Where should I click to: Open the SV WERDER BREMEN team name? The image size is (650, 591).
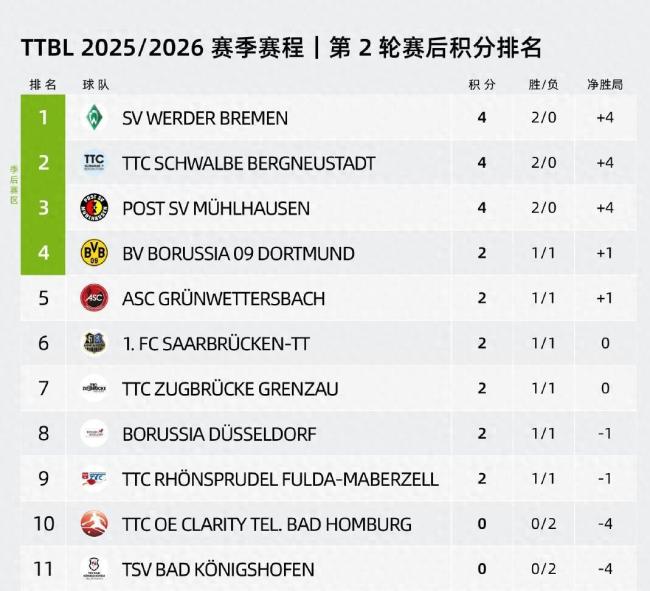205,118
